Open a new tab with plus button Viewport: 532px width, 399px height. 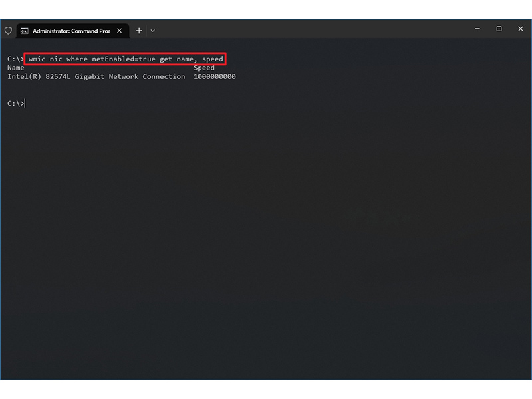point(139,31)
